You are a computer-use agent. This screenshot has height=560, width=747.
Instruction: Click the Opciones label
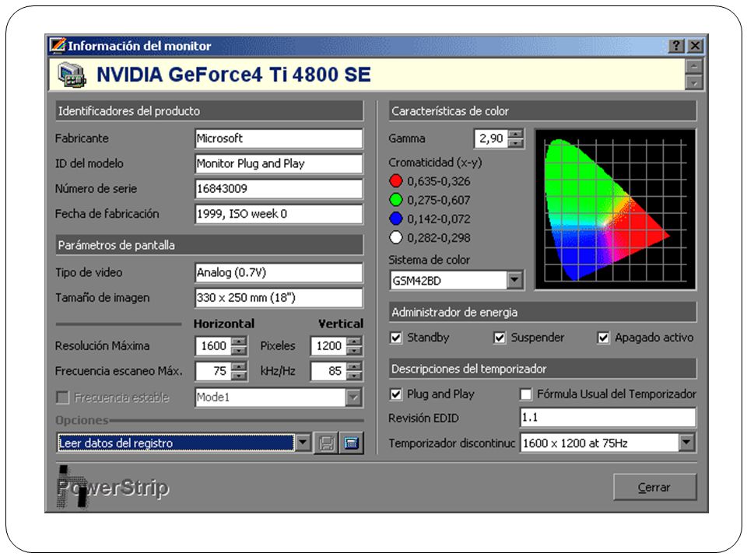point(82,421)
